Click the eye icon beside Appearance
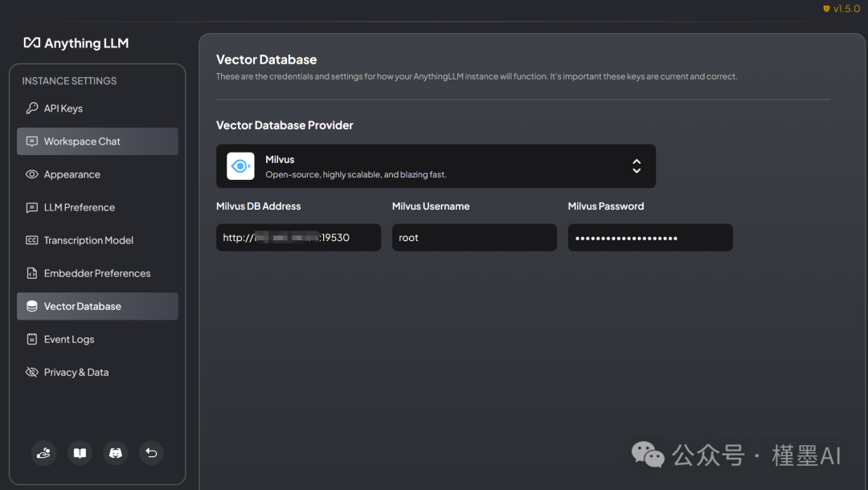 tap(32, 174)
